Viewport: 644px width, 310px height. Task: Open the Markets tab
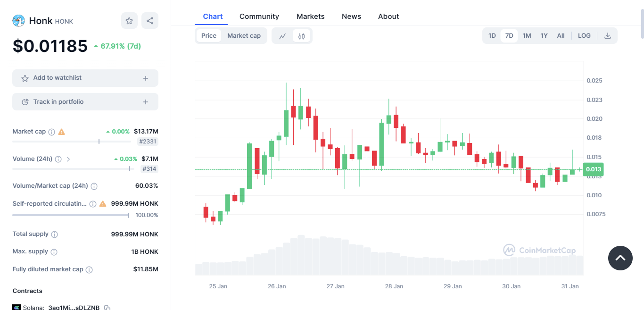310,17
